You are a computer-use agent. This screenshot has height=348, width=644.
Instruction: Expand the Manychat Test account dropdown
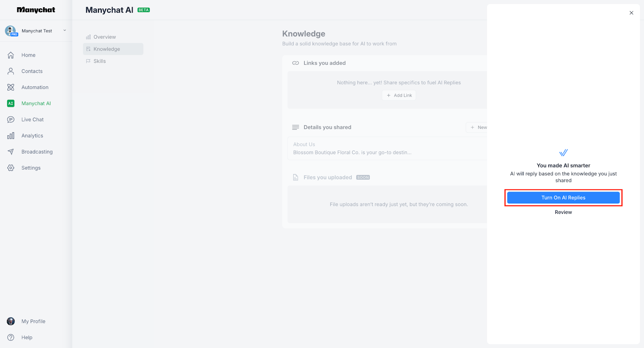[x=64, y=31]
